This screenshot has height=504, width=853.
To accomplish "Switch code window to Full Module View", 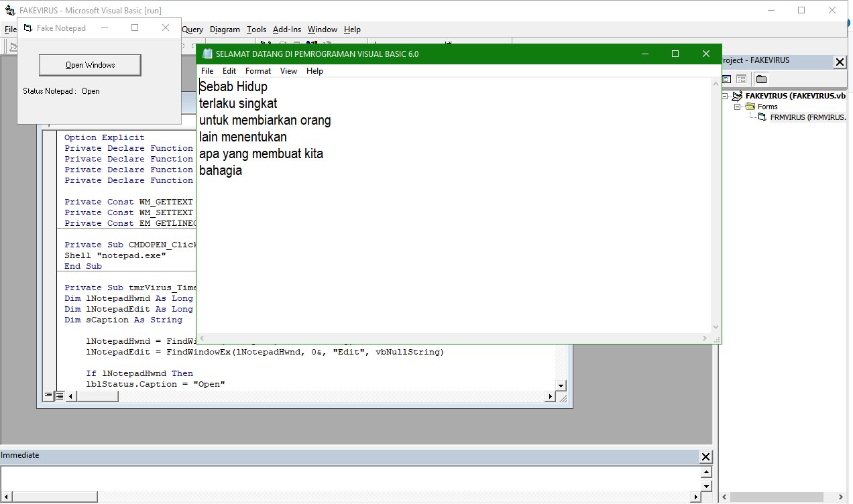I will (59, 396).
